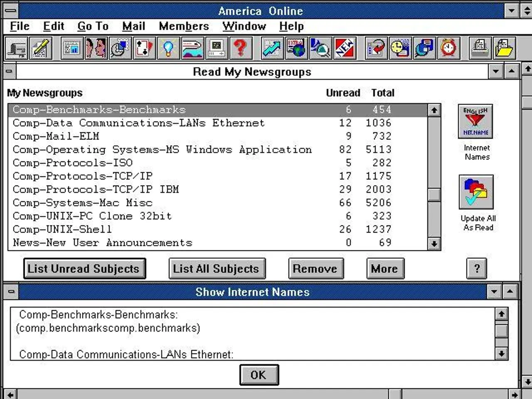532x399 pixels.
Task: Open the red question mark help icon
Action: [241, 48]
